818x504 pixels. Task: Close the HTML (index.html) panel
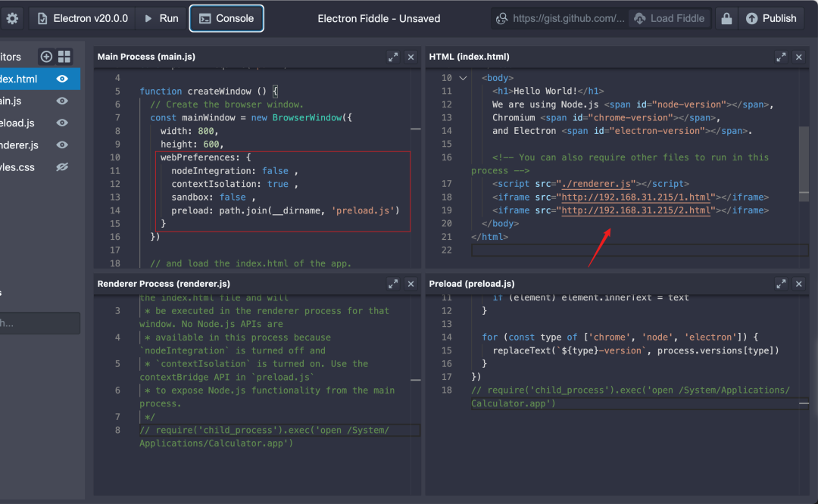[x=799, y=57]
